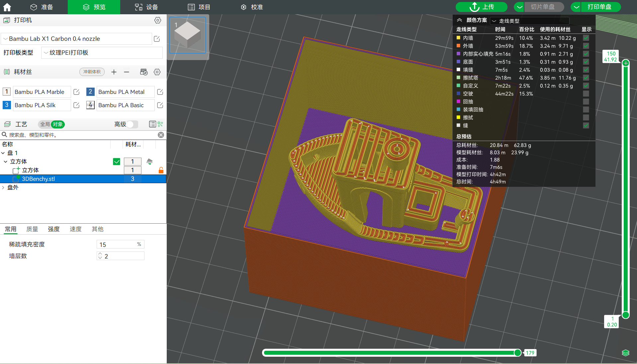Open the 强度 strength settings tab
The image size is (637, 364).
54,229
